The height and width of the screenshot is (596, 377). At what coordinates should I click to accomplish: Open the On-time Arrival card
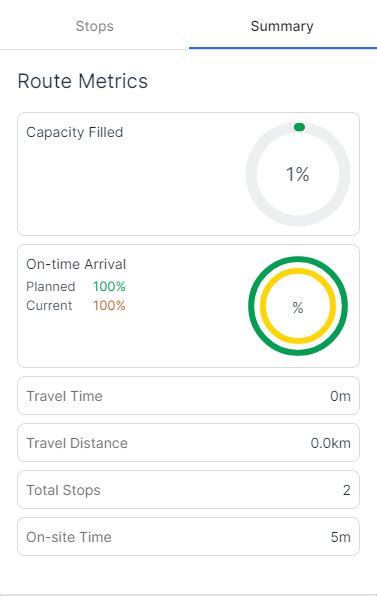pyautogui.click(x=188, y=306)
